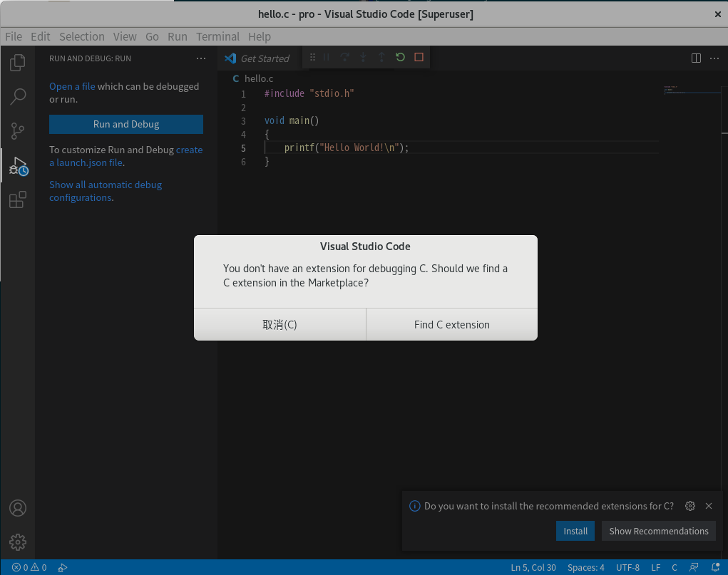Open the File menu
728x575 pixels.
(x=14, y=36)
